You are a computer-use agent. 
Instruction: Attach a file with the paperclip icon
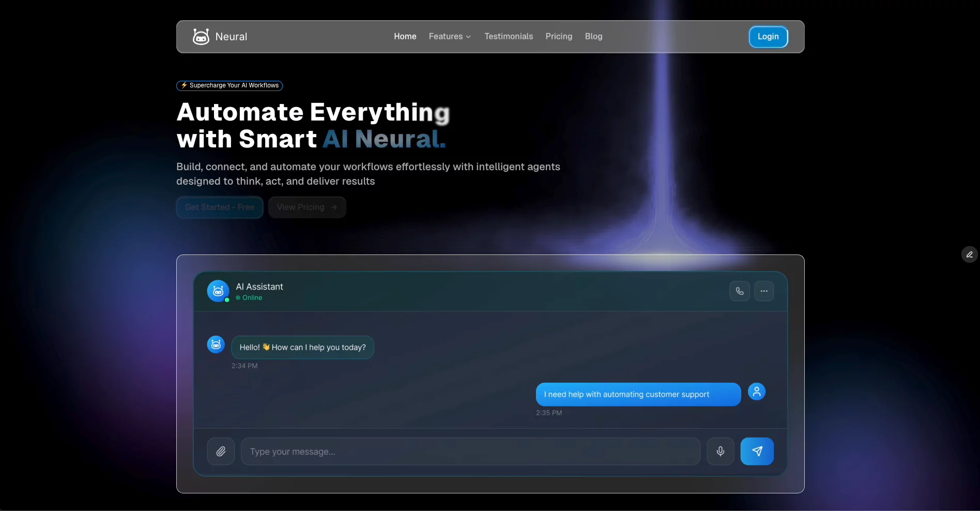(221, 452)
